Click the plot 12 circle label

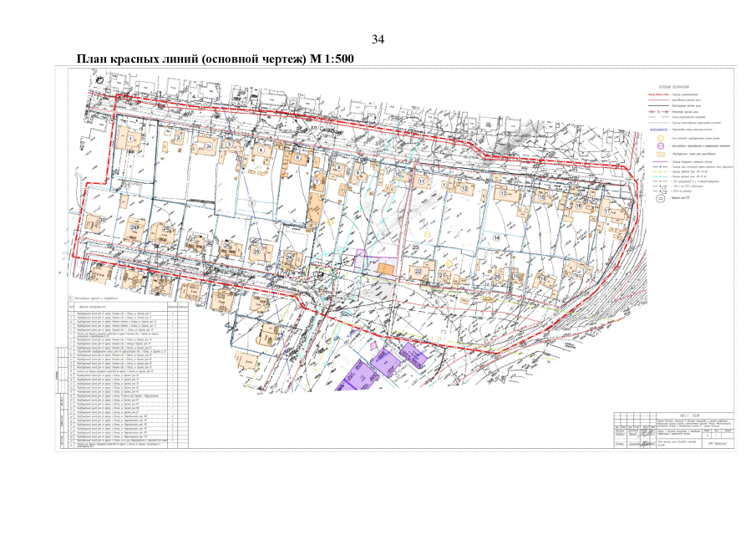click(x=464, y=189)
